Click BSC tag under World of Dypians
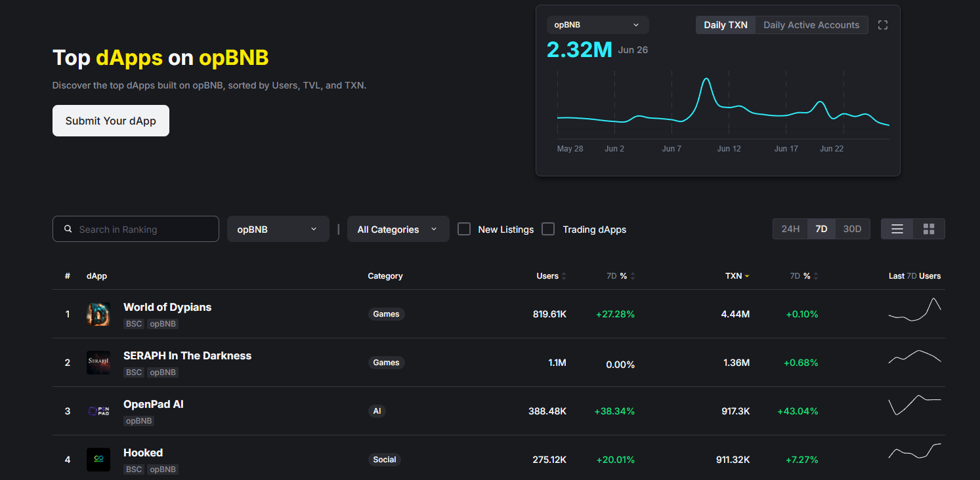Image resolution: width=980 pixels, height=480 pixels. pyautogui.click(x=134, y=324)
